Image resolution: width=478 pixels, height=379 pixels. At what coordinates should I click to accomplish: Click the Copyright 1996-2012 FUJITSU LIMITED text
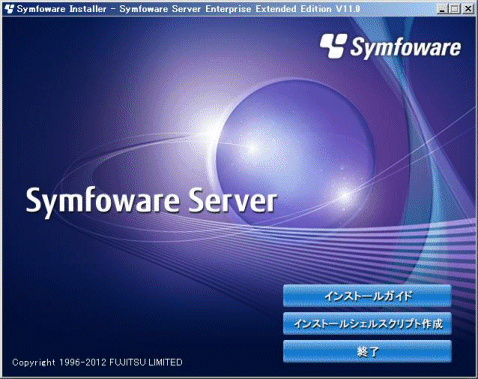[97, 362]
